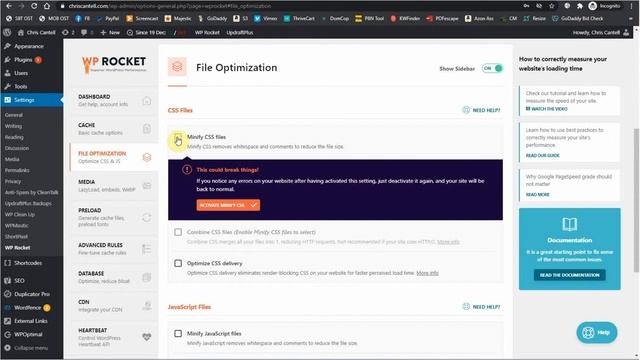This screenshot has height=360, width=640.
Task: Go back in the browser
Action: pos(9,6)
